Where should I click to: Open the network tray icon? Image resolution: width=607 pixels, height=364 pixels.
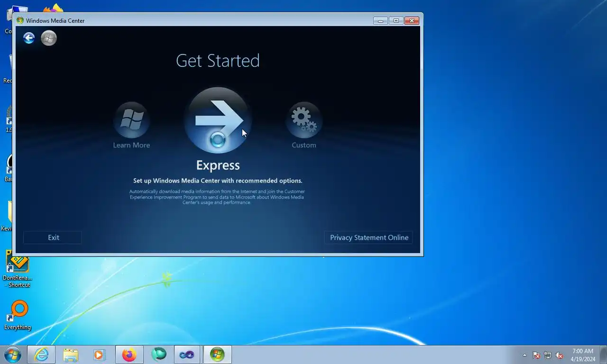pos(548,355)
